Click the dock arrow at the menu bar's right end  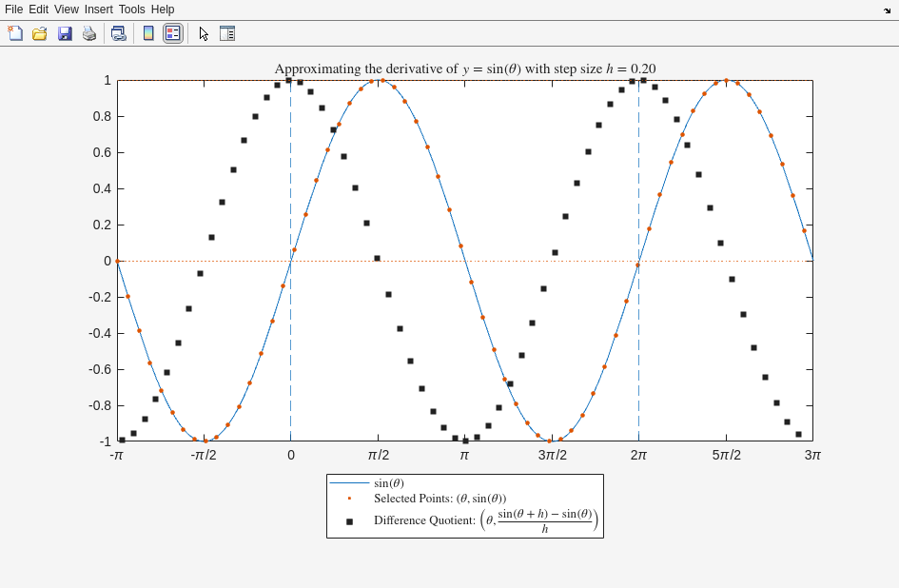click(887, 10)
